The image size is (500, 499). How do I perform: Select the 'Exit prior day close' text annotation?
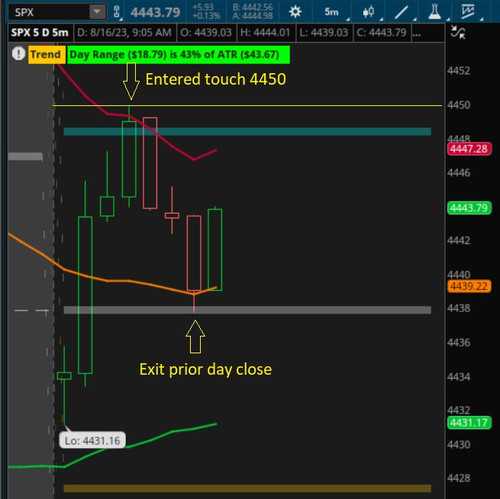point(205,369)
